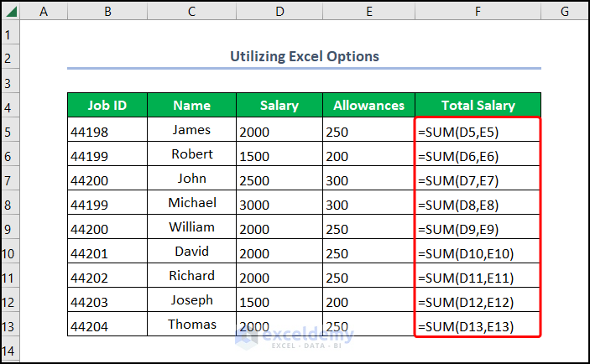
Task: Click the "Job ID" header cell
Action: (107, 106)
